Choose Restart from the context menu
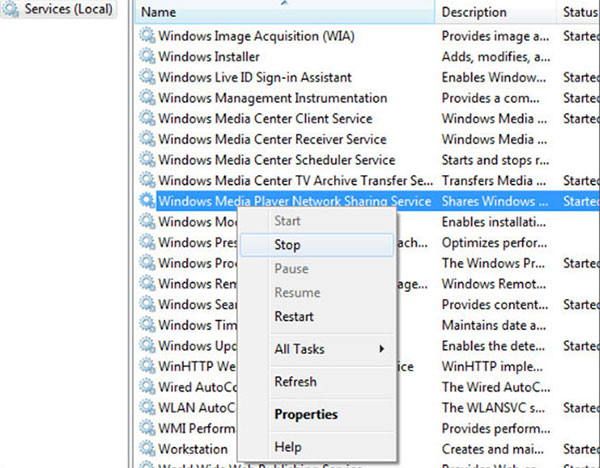 [x=317, y=316]
